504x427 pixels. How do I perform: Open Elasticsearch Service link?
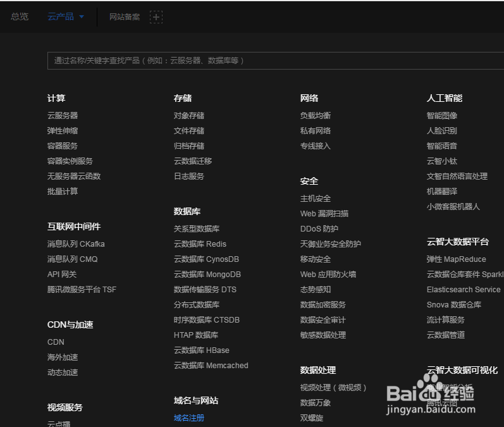(464, 289)
